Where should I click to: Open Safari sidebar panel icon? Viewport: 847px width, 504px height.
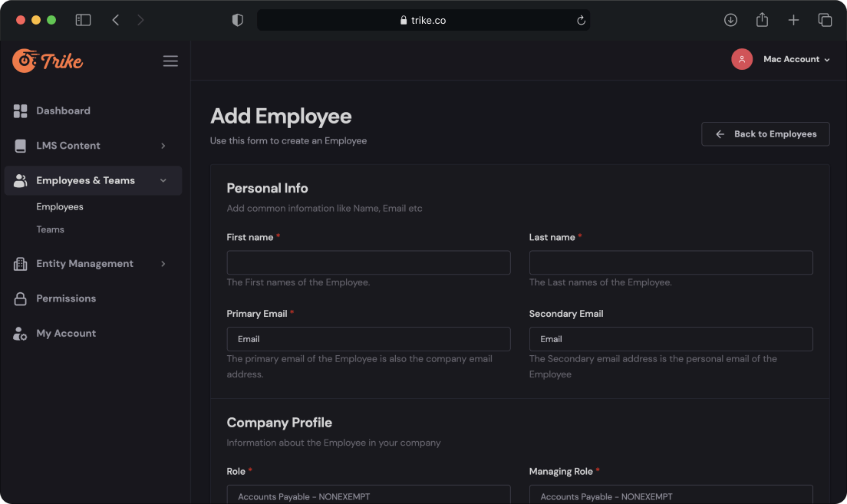[x=83, y=21]
